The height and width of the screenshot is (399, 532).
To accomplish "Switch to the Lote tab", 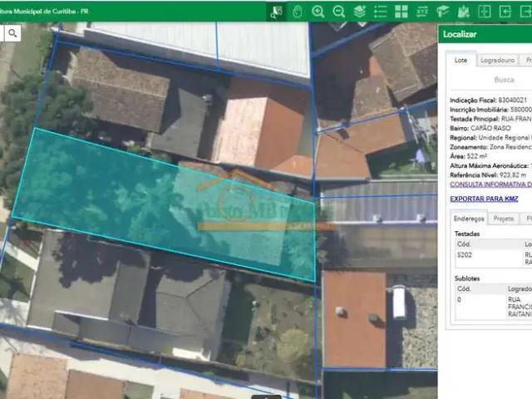I will coord(459,61).
